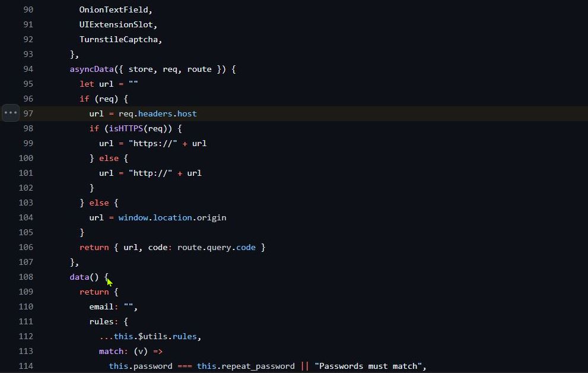Click the "https://" string literal
The height and width of the screenshot is (373, 588).
click(152, 143)
